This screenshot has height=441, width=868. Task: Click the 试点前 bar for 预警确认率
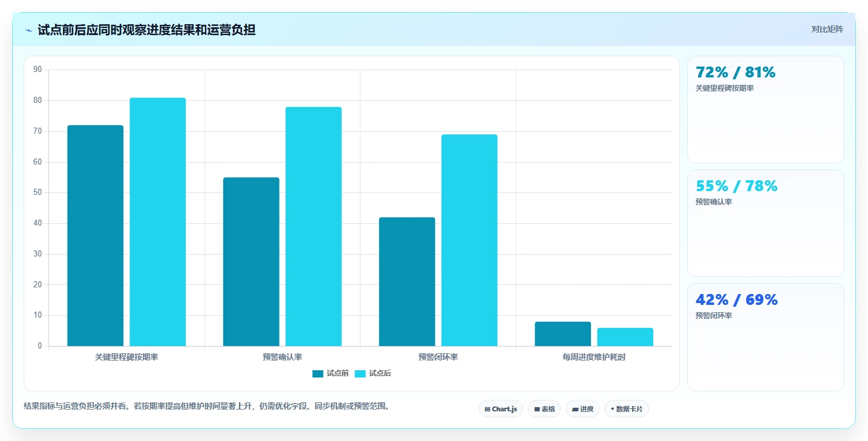pyautogui.click(x=251, y=262)
